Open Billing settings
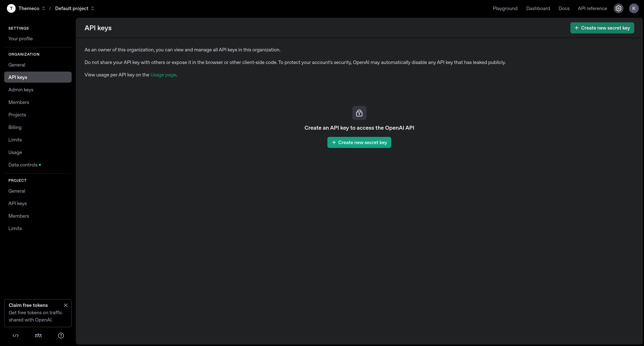 [x=15, y=127]
